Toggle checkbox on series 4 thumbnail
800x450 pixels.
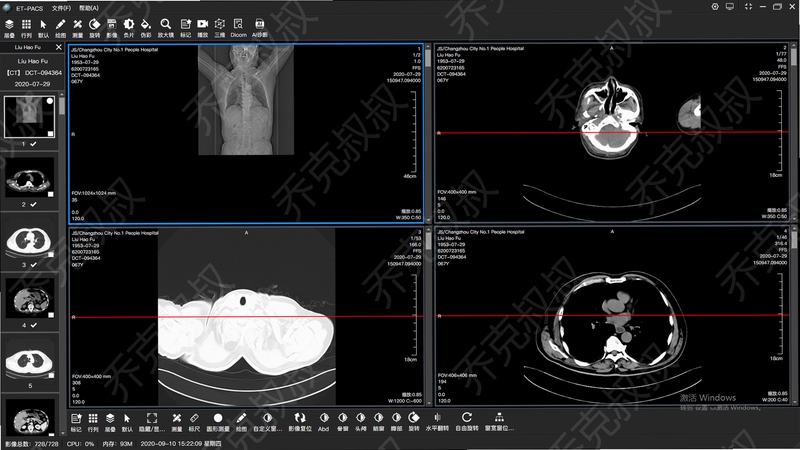(51, 315)
